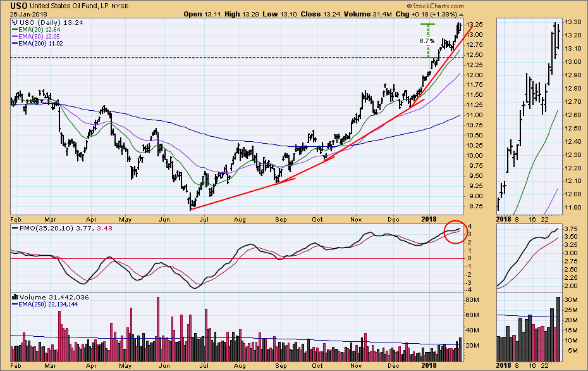Screen dimensions: 588x371
Task: Click the OHLC bar icon beside USO (Daily)
Action: click(x=15, y=23)
